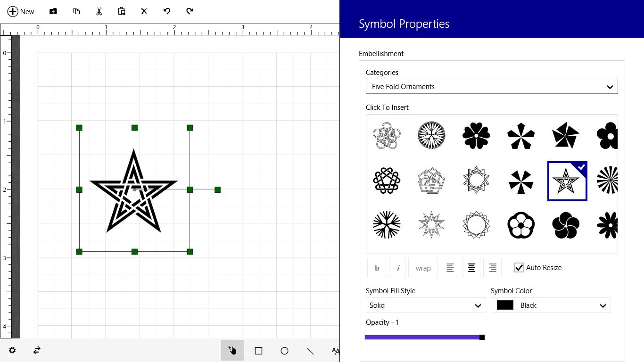This screenshot has height=362, width=644.
Task: Insert the thin ten-pointed outline star
Action: coord(431,225)
